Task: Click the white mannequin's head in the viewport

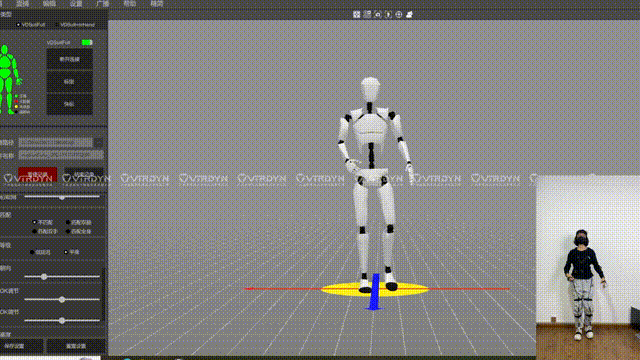Action: click(x=370, y=88)
